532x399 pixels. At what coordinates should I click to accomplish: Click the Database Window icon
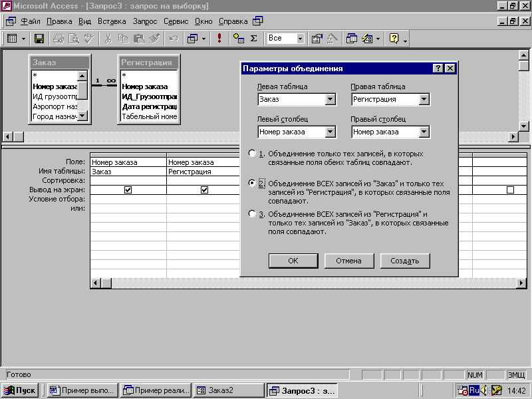[352, 39]
